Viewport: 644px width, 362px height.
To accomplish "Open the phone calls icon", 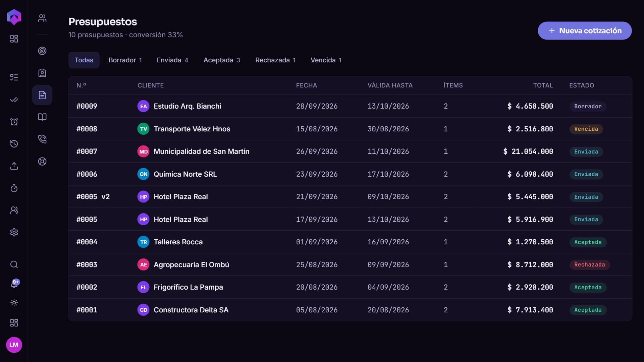I will coord(42,139).
